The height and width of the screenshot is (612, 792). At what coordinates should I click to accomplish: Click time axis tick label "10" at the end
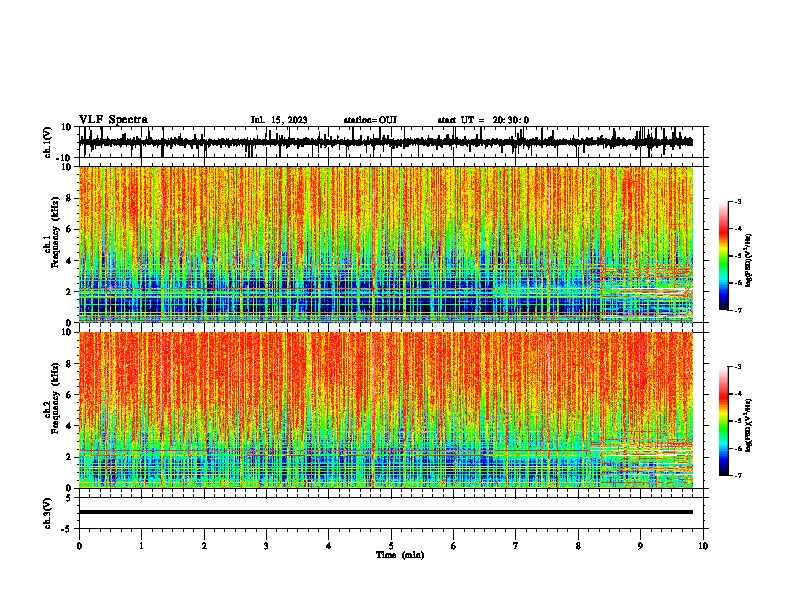703,546
